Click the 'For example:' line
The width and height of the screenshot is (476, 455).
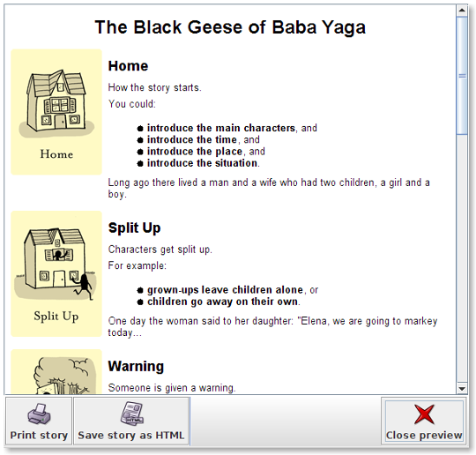[x=138, y=265]
